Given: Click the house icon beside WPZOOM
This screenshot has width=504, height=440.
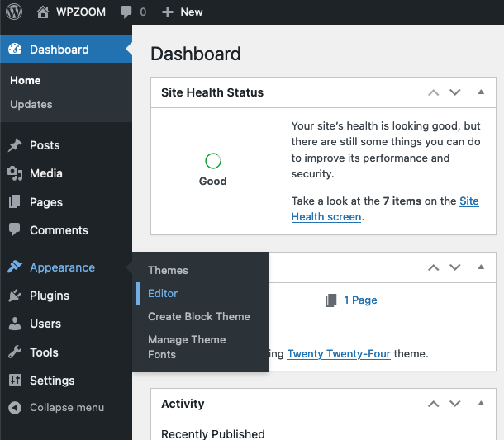Looking at the screenshot, I should [42, 12].
